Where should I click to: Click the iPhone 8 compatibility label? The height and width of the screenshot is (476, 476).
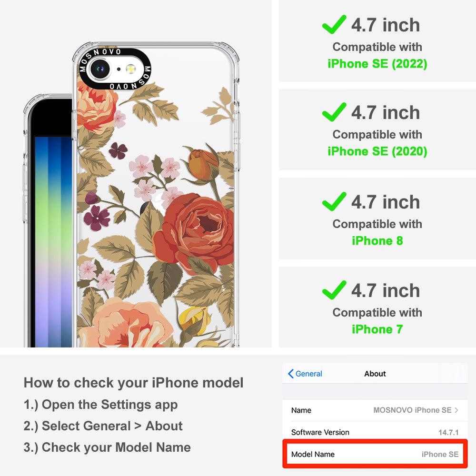[377, 241]
